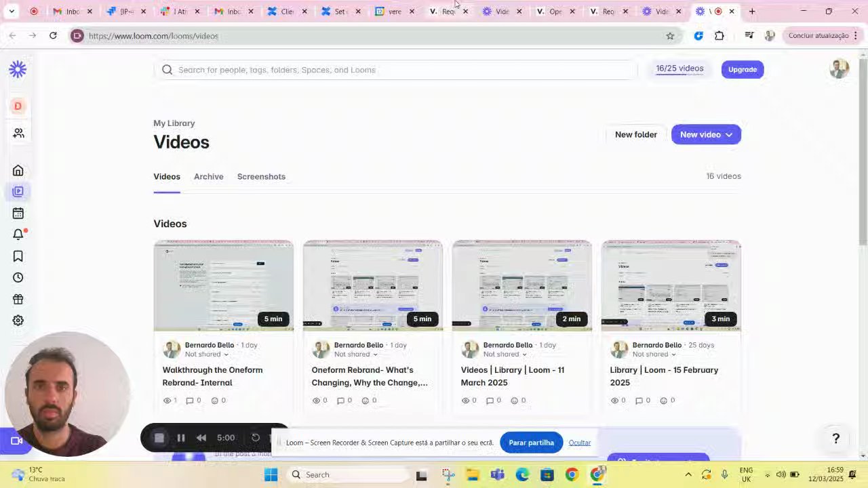This screenshot has height=488, width=868.
Task: Show hidden system tray icons
Action: [x=688, y=474]
